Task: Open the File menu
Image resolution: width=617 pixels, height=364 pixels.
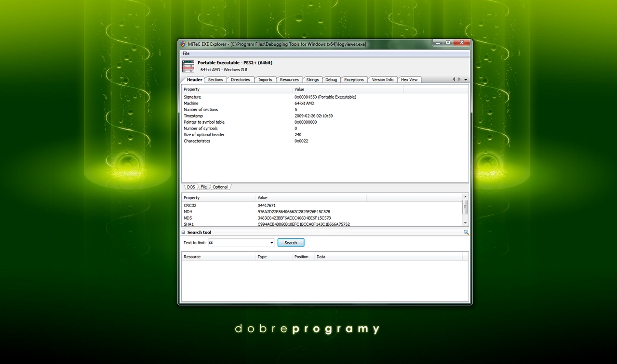Action: point(186,53)
